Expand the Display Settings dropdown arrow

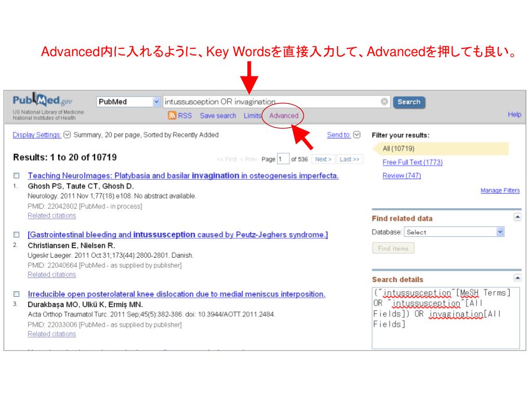67,135
